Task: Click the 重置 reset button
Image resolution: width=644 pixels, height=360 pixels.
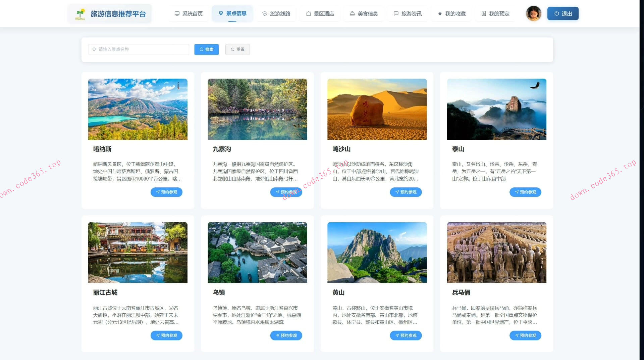Action: [x=237, y=49]
